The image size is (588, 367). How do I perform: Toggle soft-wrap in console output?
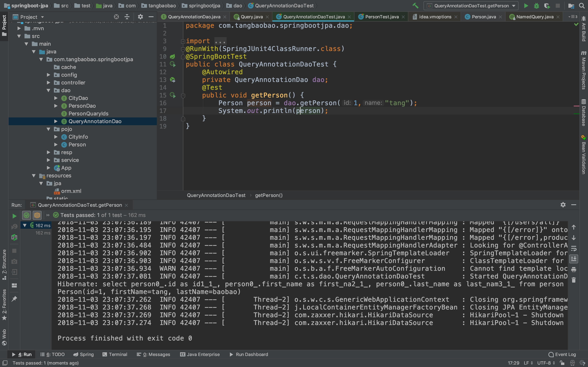coord(574,249)
